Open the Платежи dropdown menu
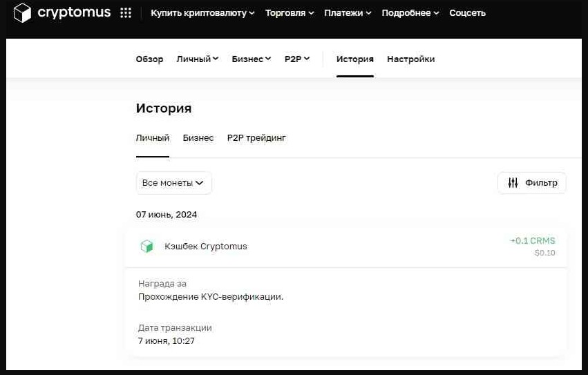This screenshot has height=375, width=588. [x=348, y=13]
